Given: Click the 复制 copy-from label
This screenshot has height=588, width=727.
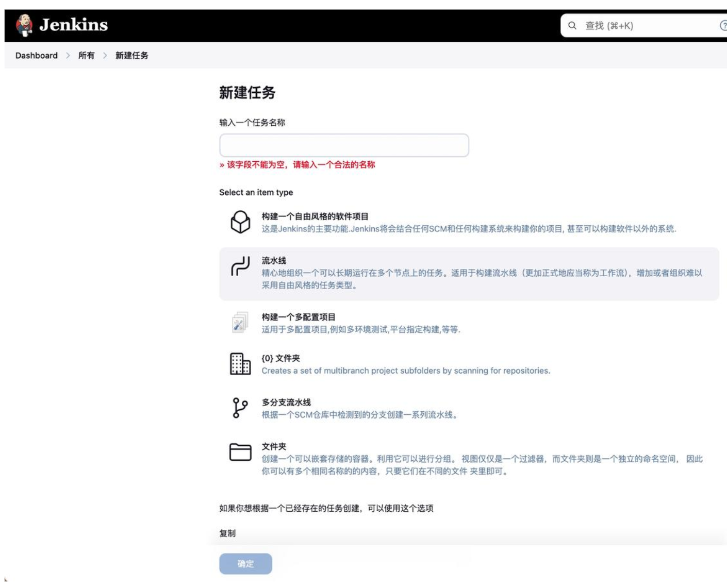Looking at the screenshot, I should click(x=227, y=533).
